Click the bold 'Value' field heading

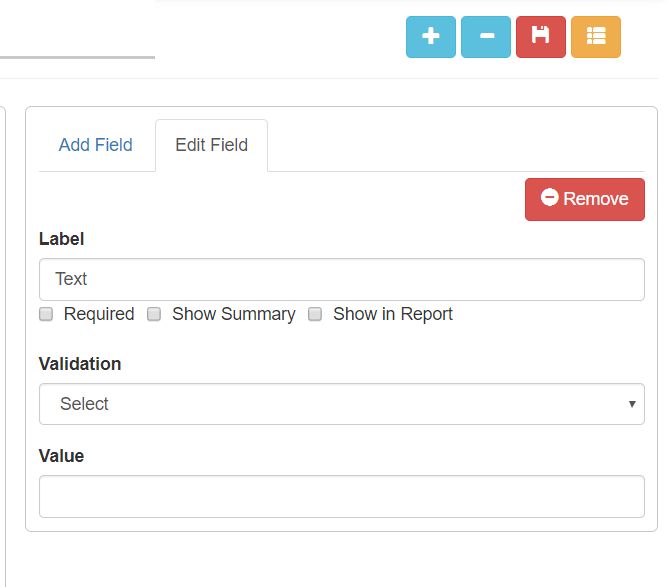point(61,456)
